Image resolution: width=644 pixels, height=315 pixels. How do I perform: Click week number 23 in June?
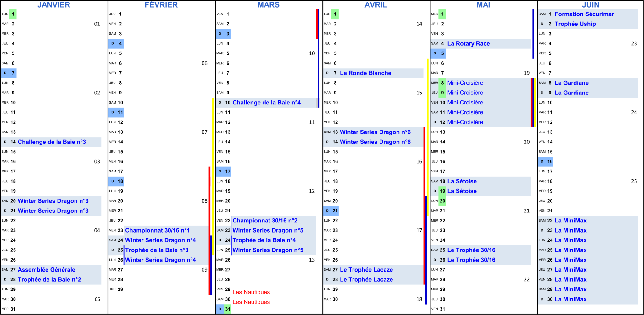click(x=634, y=44)
